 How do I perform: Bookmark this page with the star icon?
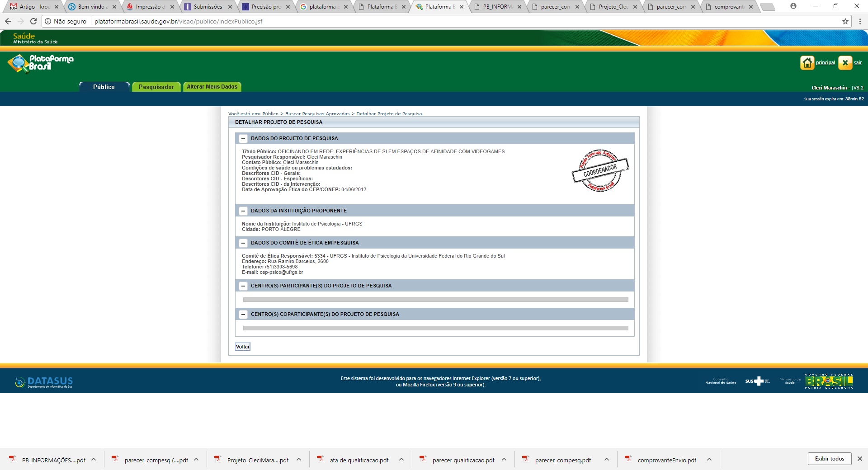[845, 21]
